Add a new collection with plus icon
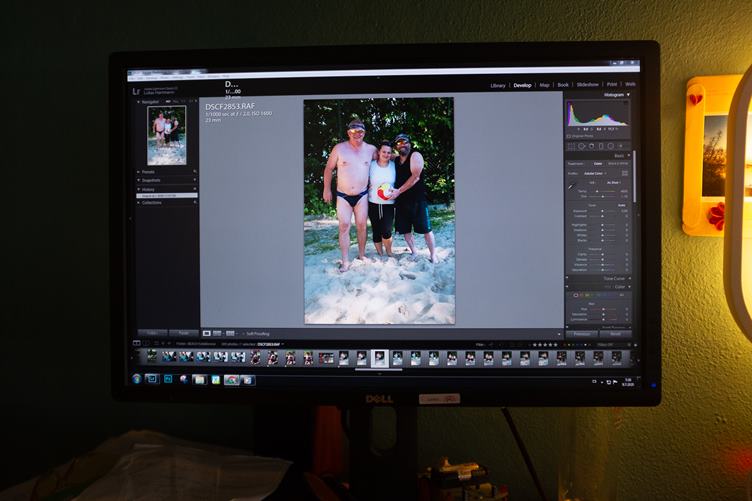 pyautogui.click(x=195, y=202)
